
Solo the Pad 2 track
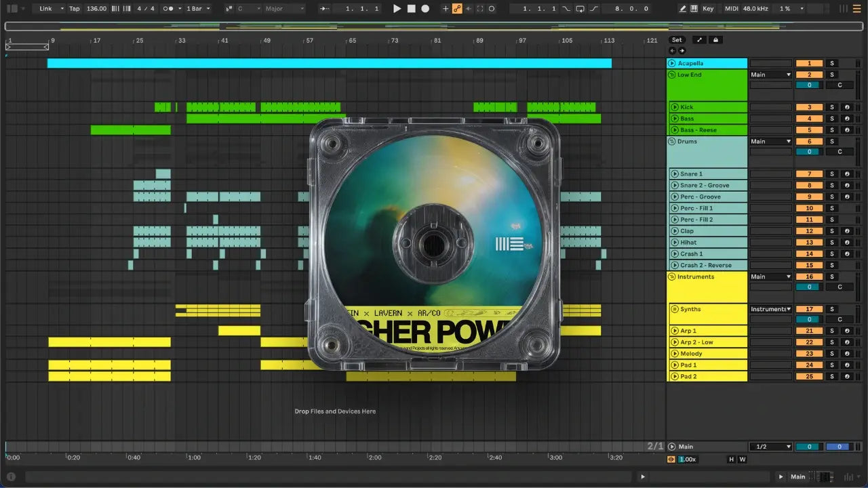pos(831,377)
